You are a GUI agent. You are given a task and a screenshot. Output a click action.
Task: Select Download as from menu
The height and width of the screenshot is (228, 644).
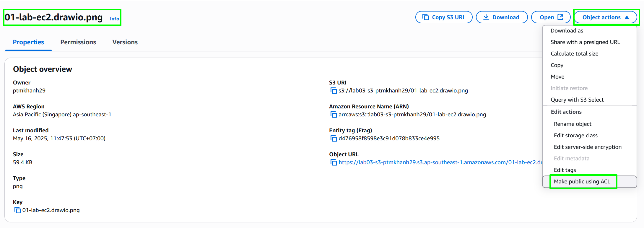pos(589,31)
